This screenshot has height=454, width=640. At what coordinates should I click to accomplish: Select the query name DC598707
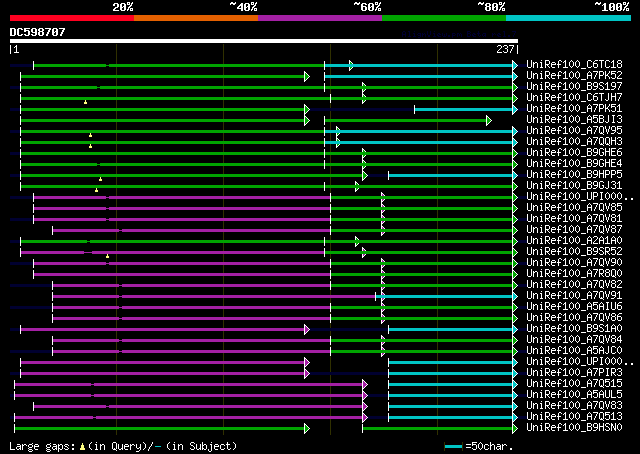pos(37,32)
